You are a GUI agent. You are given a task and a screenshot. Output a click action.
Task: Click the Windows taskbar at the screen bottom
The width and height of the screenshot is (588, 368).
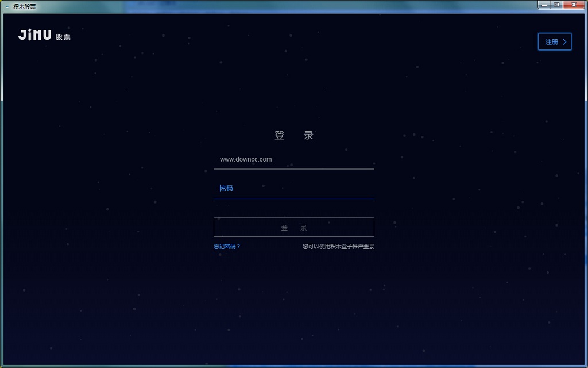tap(294, 366)
